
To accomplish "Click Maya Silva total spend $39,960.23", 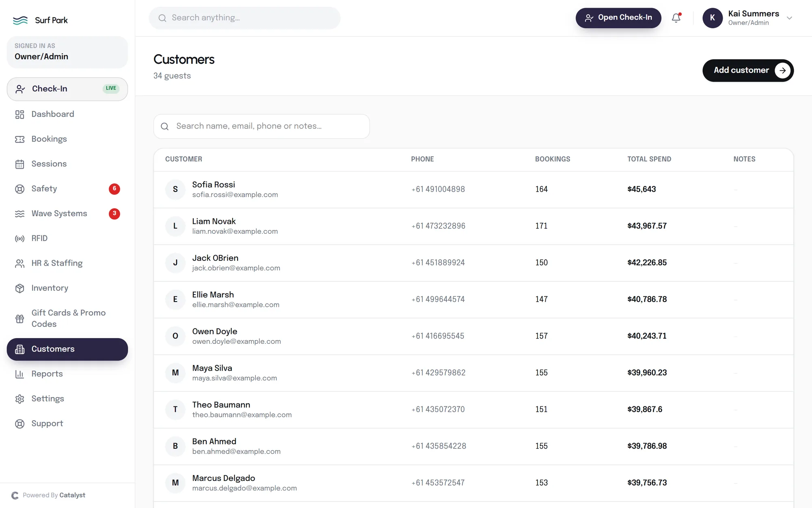I will coord(647,373).
